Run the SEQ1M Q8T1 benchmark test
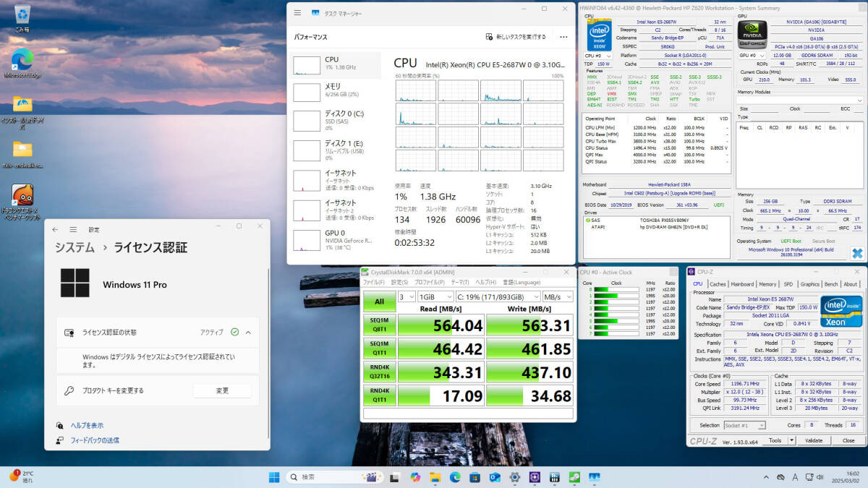This screenshot has height=488, width=868. (x=379, y=326)
